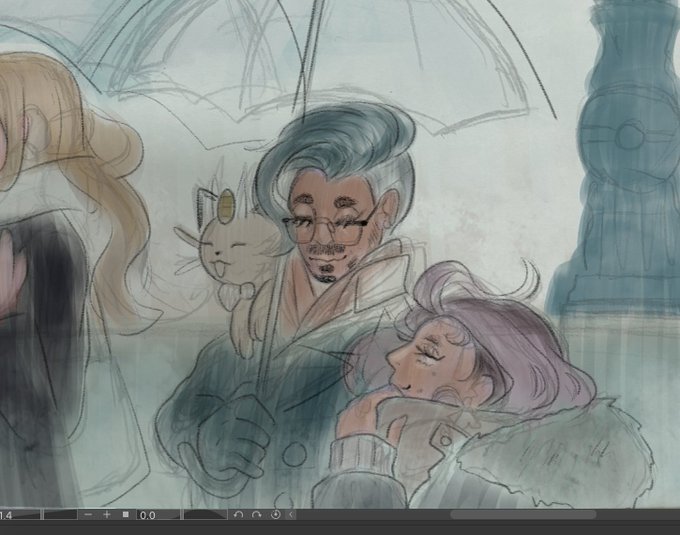
Task: Click the zoom out minus button
Action: coord(88,515)
